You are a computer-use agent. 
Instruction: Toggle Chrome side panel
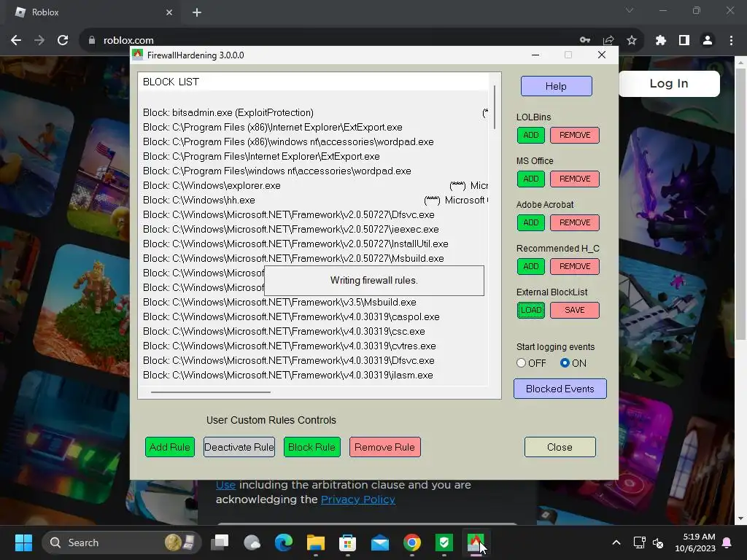pyautogui.click(x=684, y=41)
